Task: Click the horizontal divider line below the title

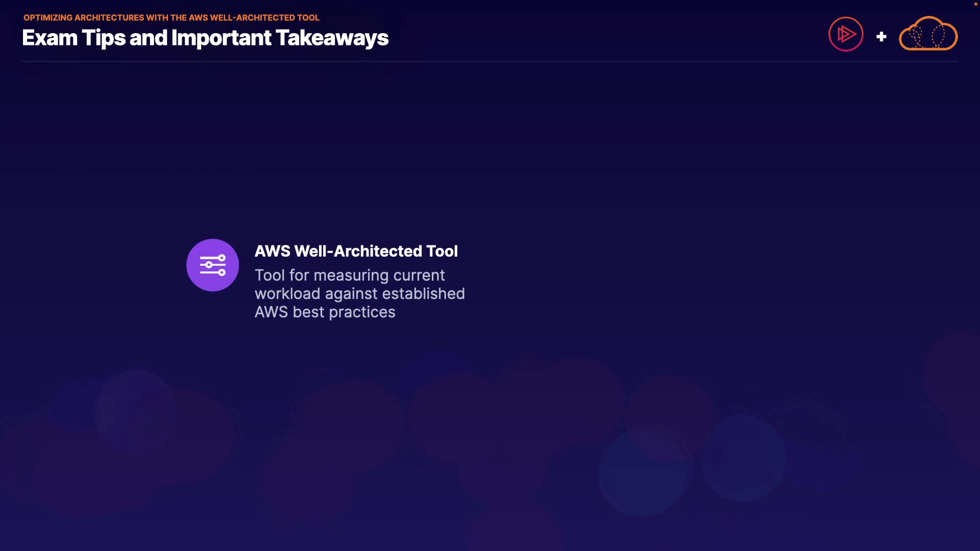Action: 490,61
